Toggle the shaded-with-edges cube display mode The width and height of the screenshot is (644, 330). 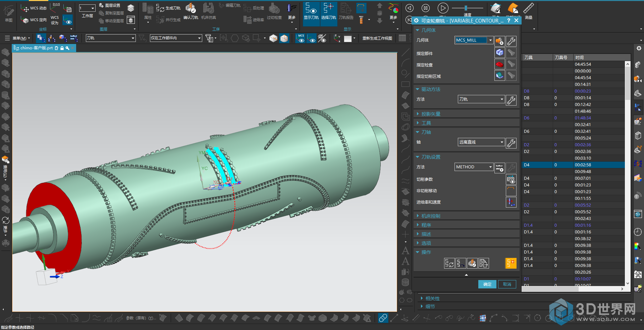(x=284, y=38)
